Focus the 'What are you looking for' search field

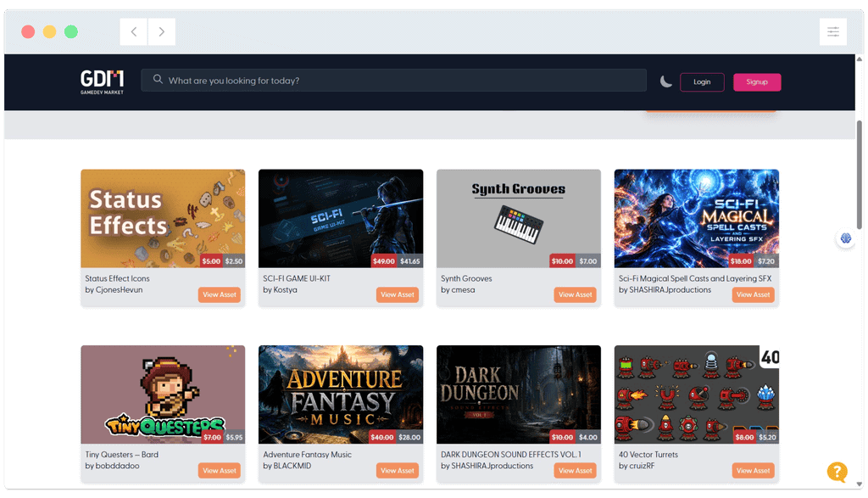[x=393, y=81]
